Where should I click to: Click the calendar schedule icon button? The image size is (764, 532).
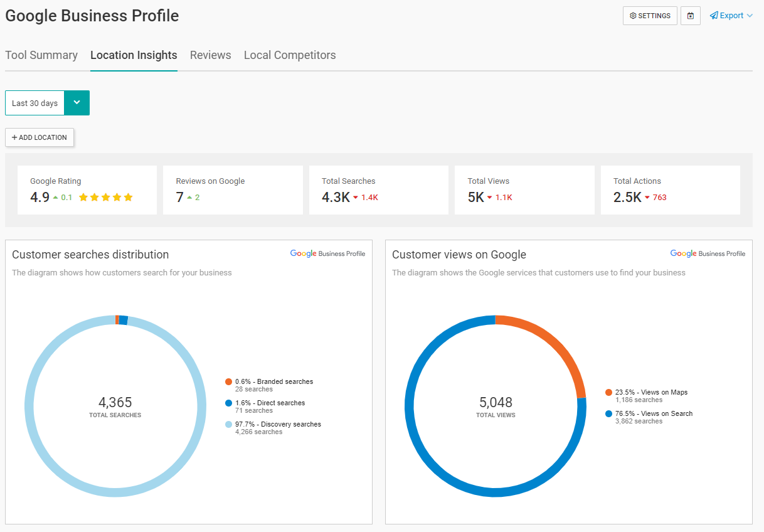coord(691,16)
